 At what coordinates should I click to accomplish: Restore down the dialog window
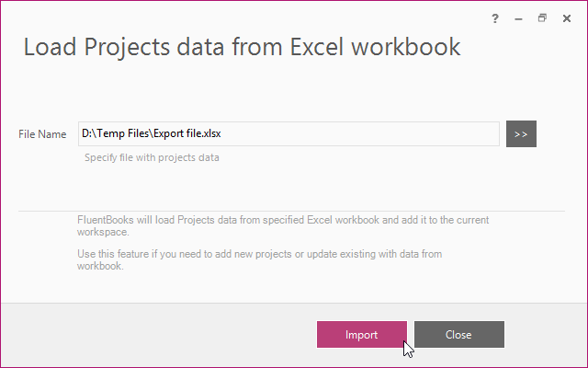542,17
